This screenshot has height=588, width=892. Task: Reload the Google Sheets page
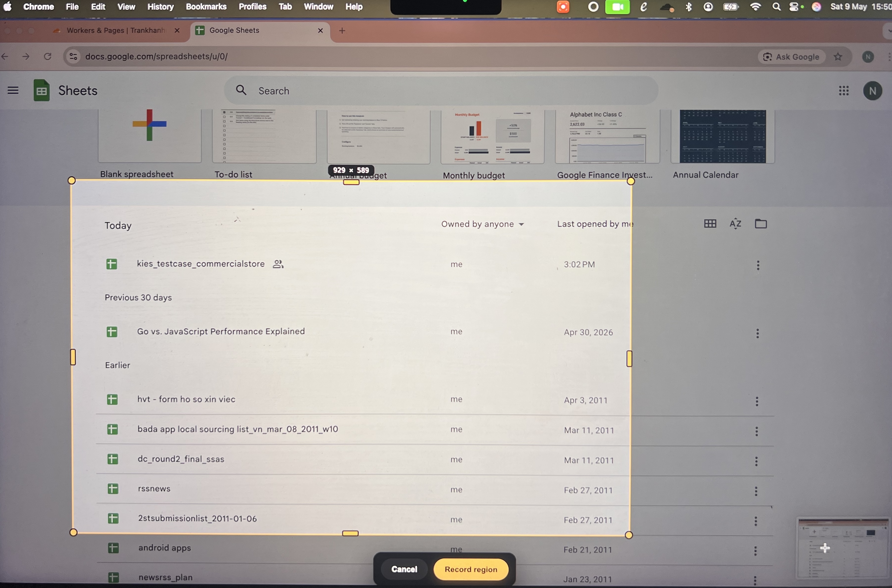click(48, 57)
